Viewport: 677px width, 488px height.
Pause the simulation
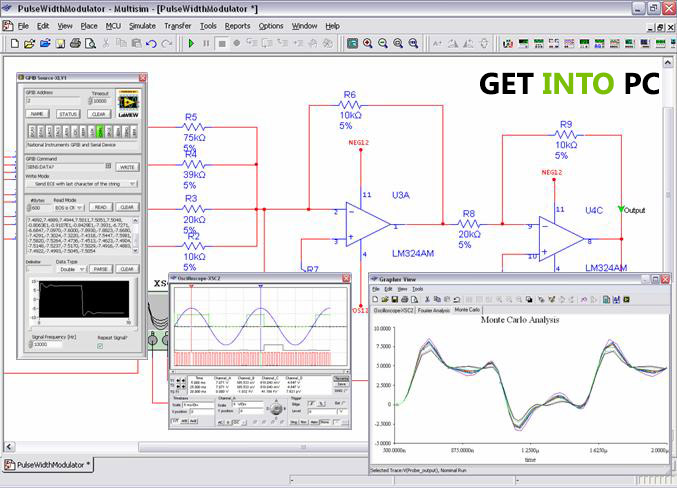(206, 43)
